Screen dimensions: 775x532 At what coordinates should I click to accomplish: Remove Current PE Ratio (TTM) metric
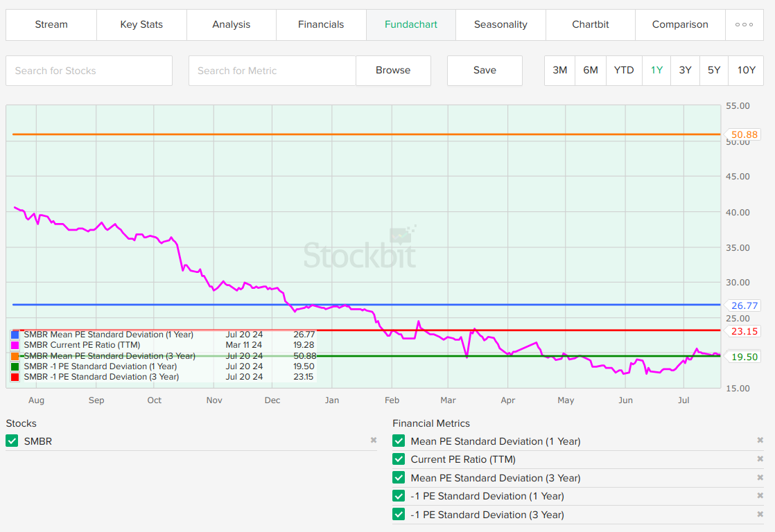760,459
